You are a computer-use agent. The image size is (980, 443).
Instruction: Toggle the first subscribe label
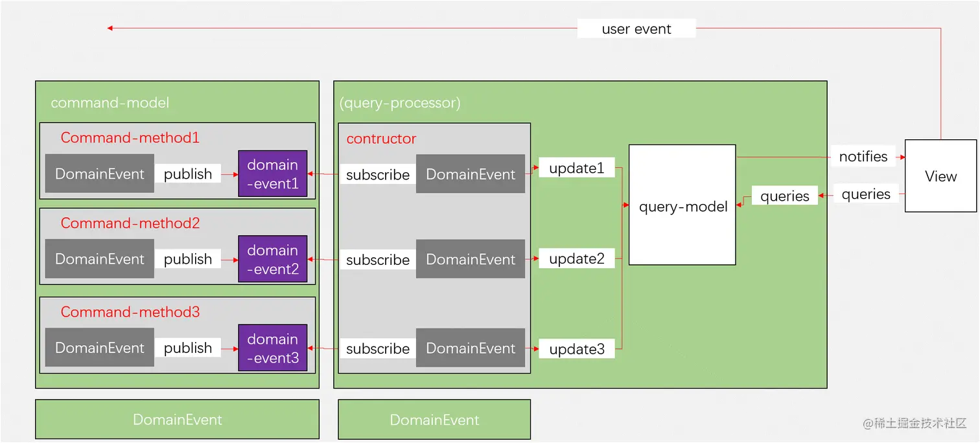click(x=378, y=174)
